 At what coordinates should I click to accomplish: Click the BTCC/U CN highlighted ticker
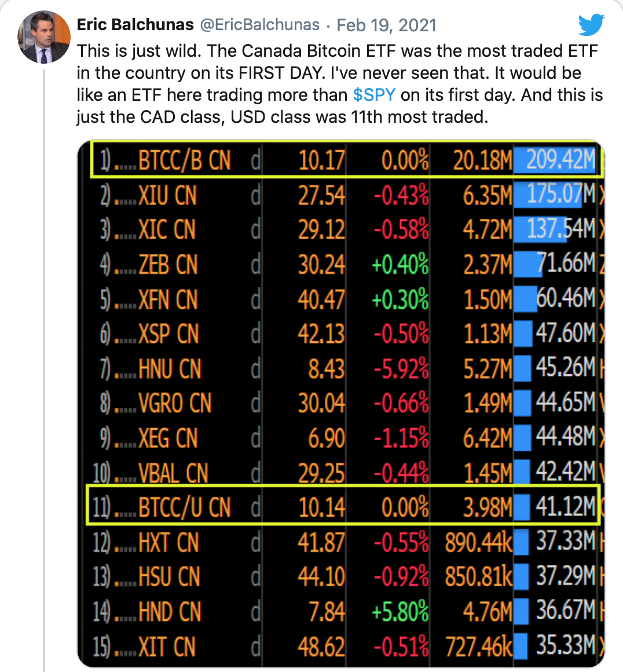(184, 507)
